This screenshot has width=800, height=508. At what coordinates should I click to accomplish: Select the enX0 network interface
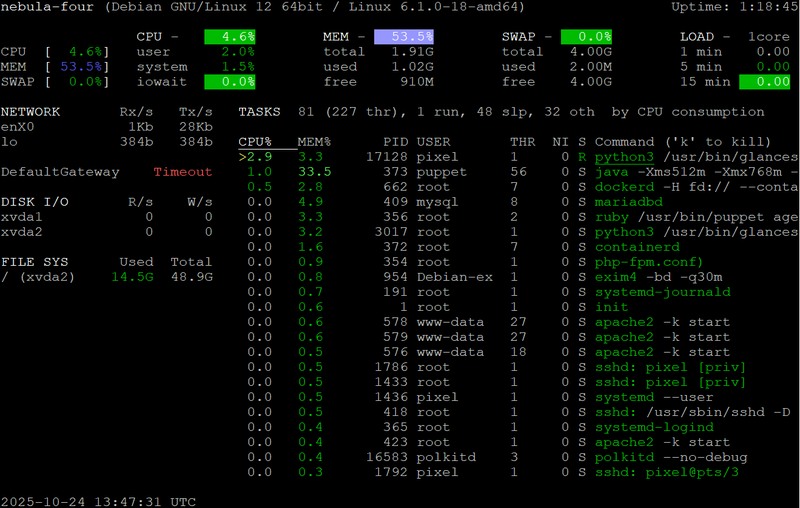pos(18,127)
